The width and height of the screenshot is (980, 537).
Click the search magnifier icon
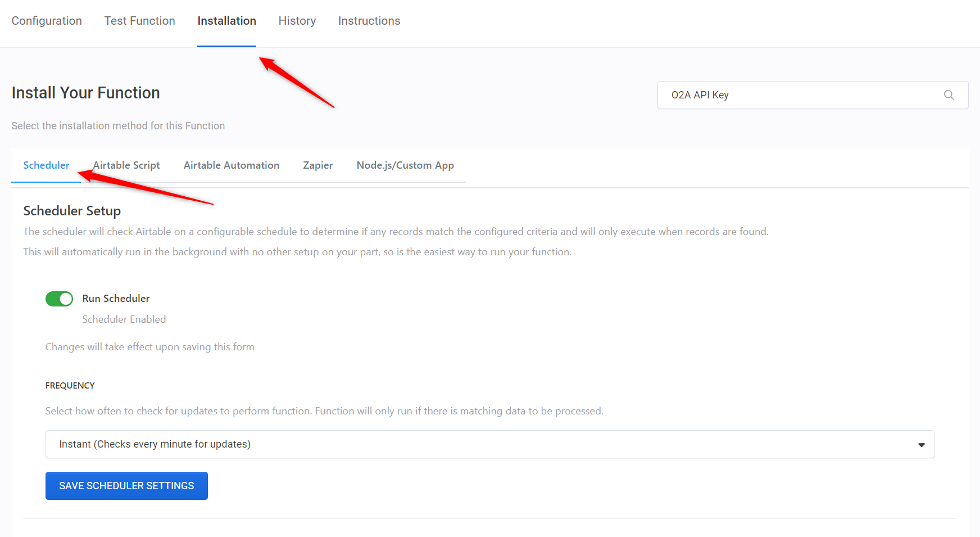coord(949,95)
